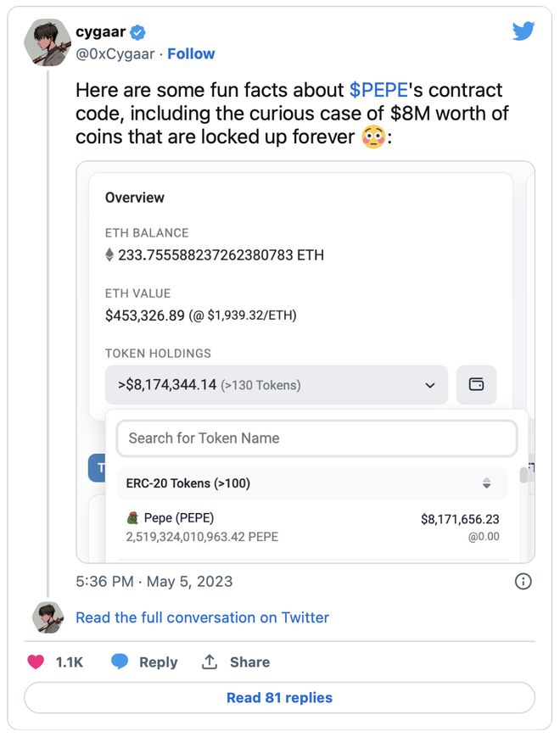Screen dimensions: 560x737
Task: Click the Search for Token Name field
Action: (x=317, y=438)
